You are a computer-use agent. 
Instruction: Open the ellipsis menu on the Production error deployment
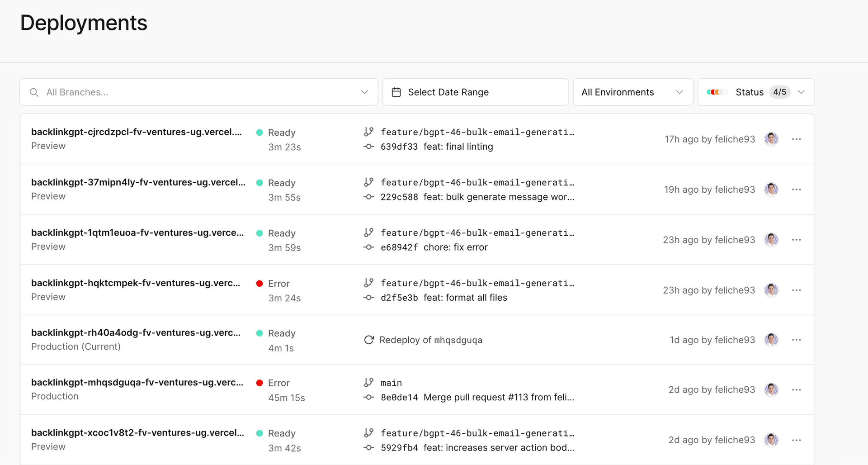click(797, 389)
